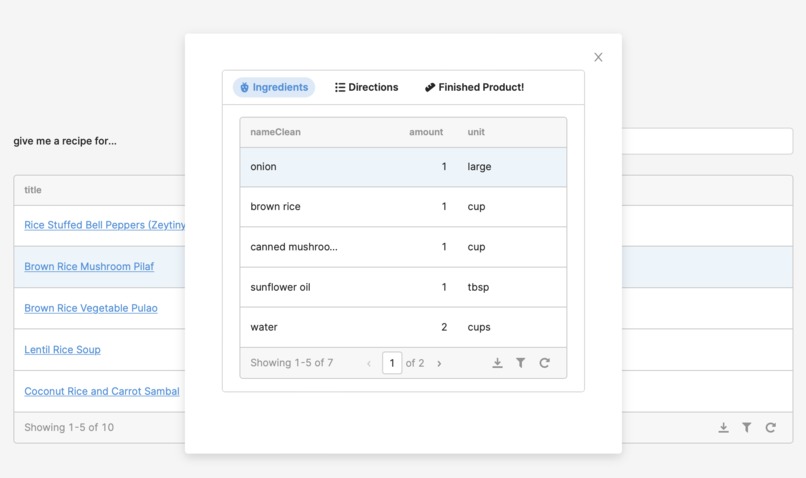Sort by unit column header
Screen dimensions: 806x478
click(476, 132)
